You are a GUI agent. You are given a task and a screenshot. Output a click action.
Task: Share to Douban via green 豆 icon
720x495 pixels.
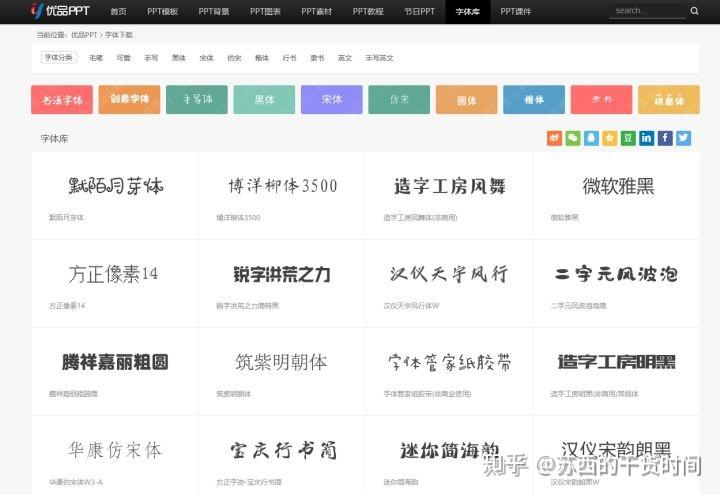[x=628, y=138]
